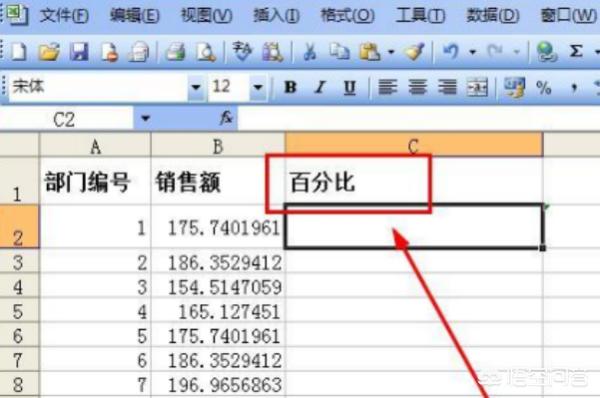
Task: Click the AutoSum sigma icon
Action: coord(576,51)
